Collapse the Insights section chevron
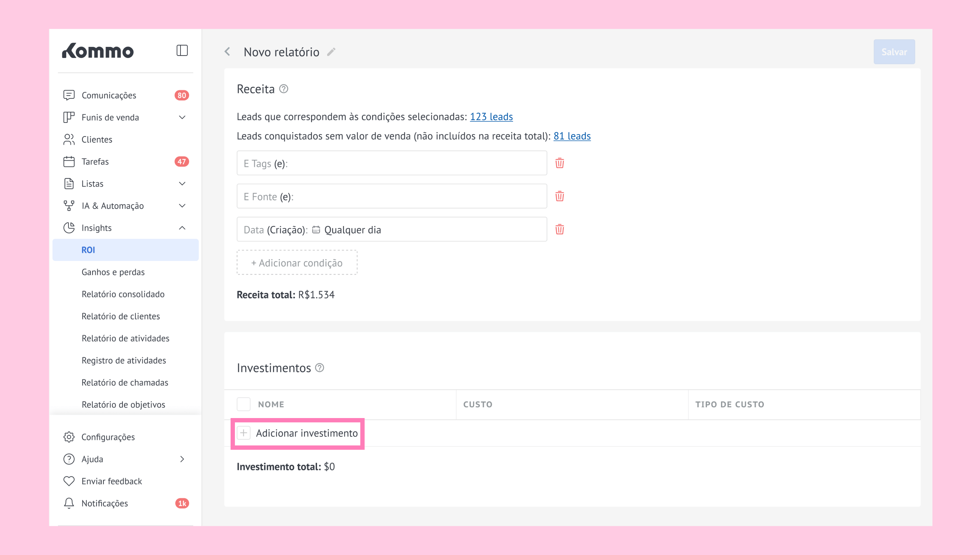The image size is (980, 555). [x=182, y=228]
